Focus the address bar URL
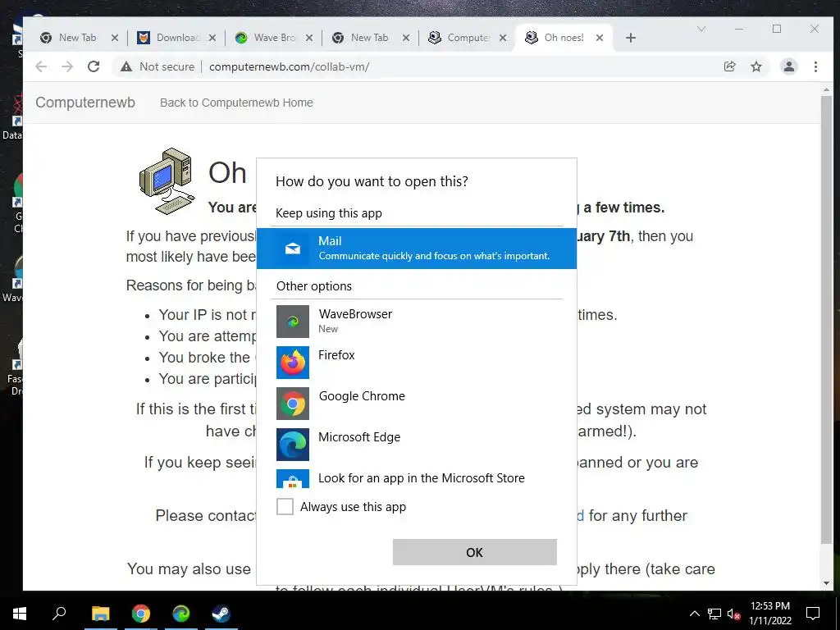Screen dimensions: 840x630 (290, 66)
